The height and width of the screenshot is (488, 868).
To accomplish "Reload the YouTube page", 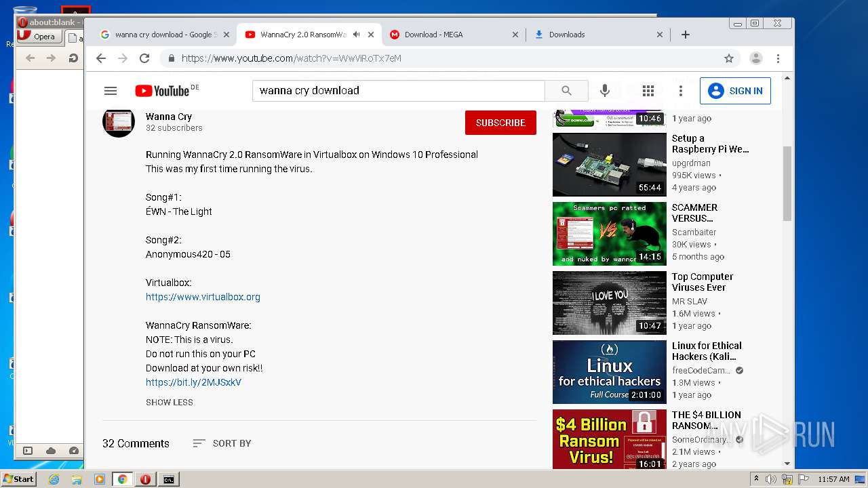I will pyautogui.click(x=144, y=58).
